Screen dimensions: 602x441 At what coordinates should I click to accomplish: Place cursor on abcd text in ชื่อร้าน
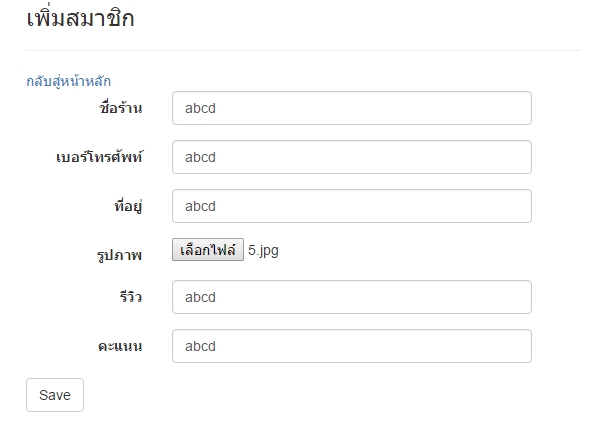coord(200,108)
